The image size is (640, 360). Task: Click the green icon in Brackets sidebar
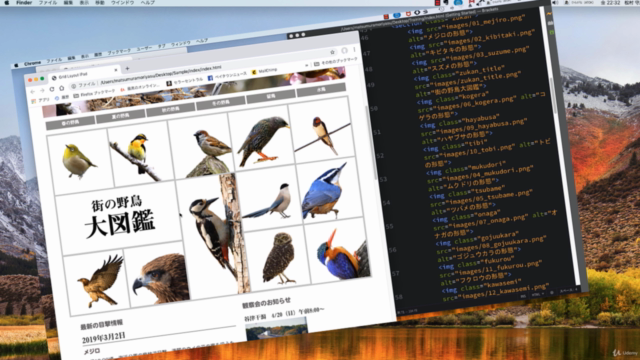coord(551,32)
